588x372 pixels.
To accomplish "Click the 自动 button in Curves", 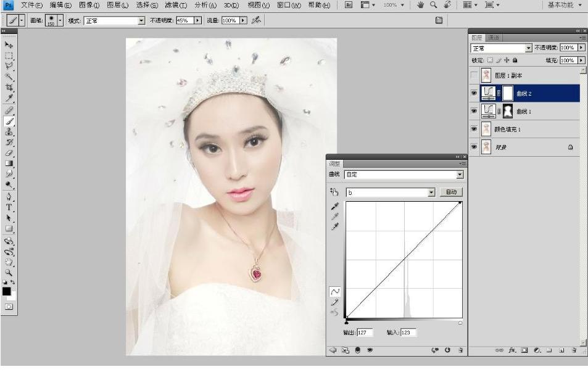I will 451,192.
